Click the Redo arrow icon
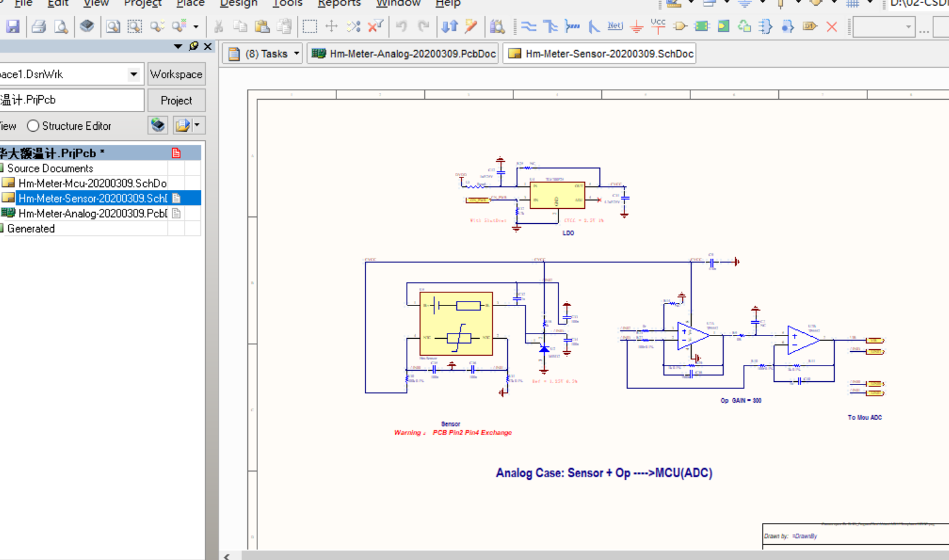The image size is (949, 560). click(424, 26)
